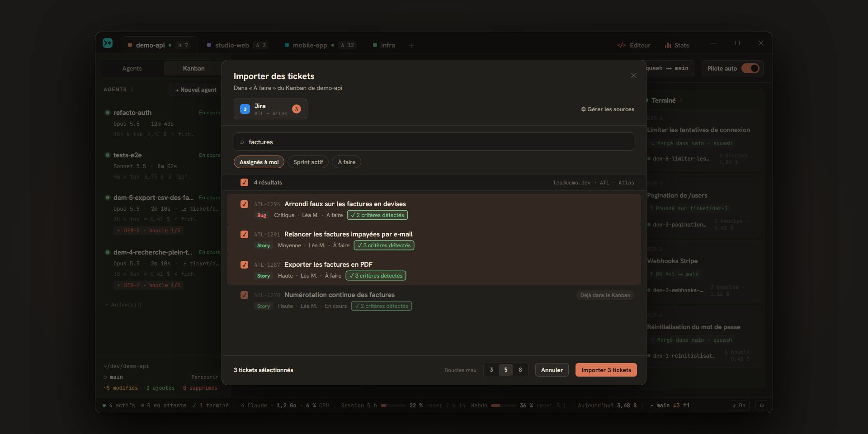
Task: Click the warning count badge on mobile-app tab
Action: 348,45
